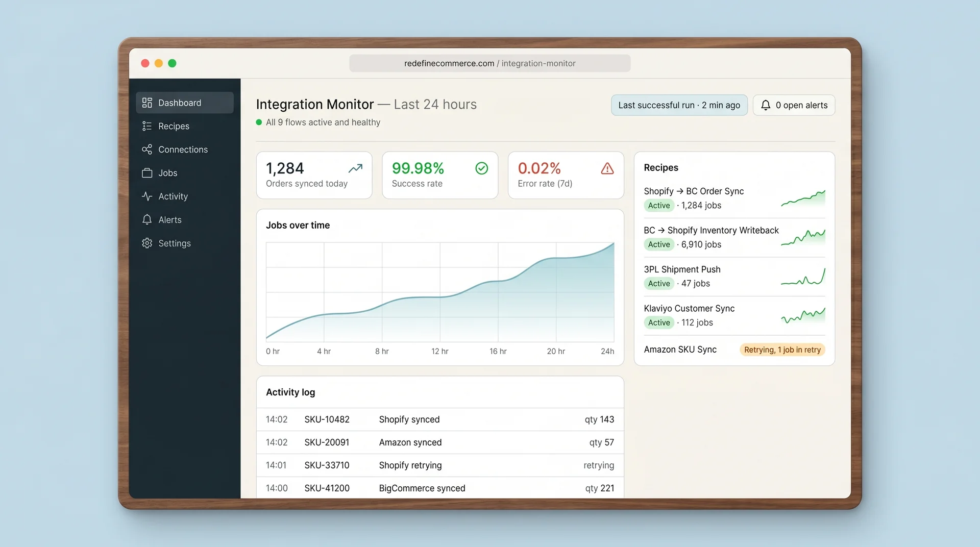Viewport: 980px width, 547px height.
Task: Open Settings label in sidebar
Action: [175, 243]
